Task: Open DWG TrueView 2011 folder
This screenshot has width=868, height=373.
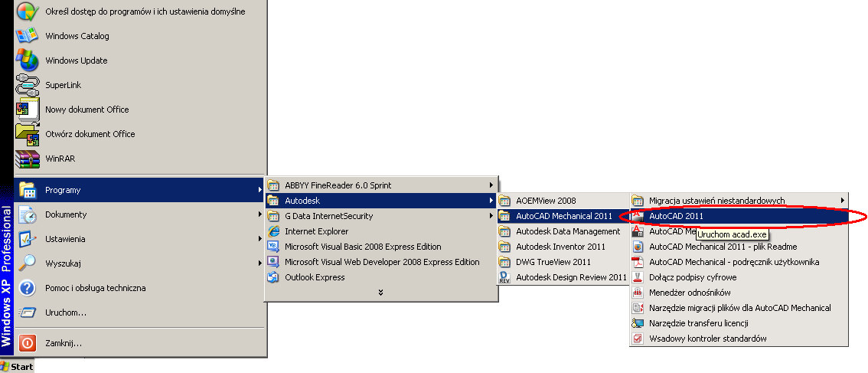Action: click(562, 262)
